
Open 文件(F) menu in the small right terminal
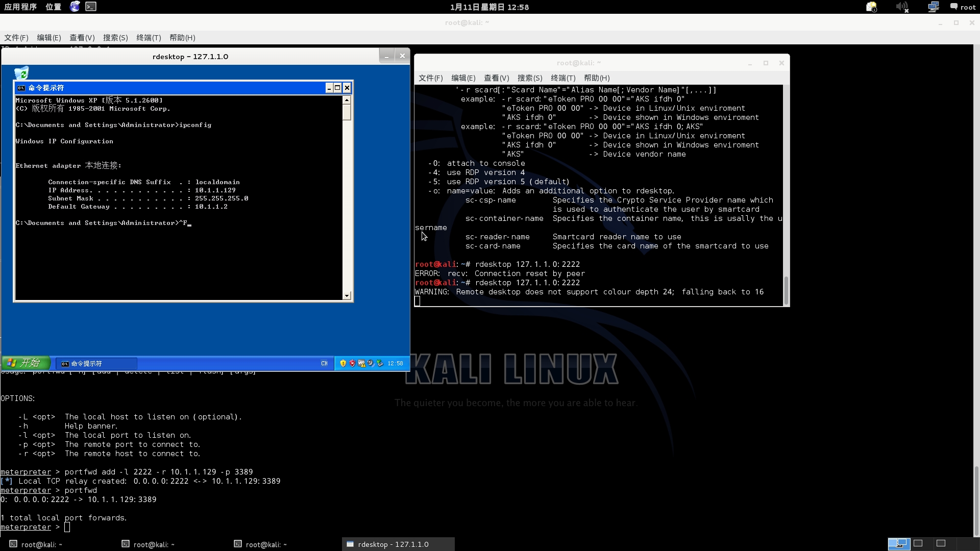(x=431, y=78)
